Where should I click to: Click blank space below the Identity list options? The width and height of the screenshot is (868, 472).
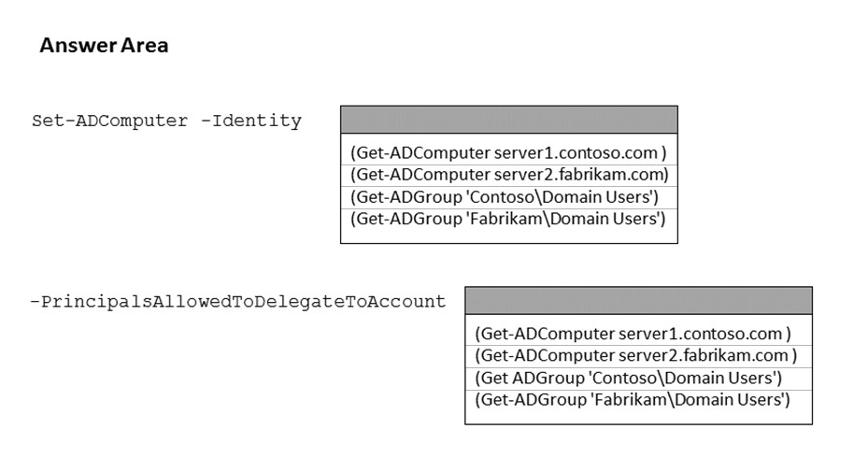pyautogui.click(x=508, y=236)
